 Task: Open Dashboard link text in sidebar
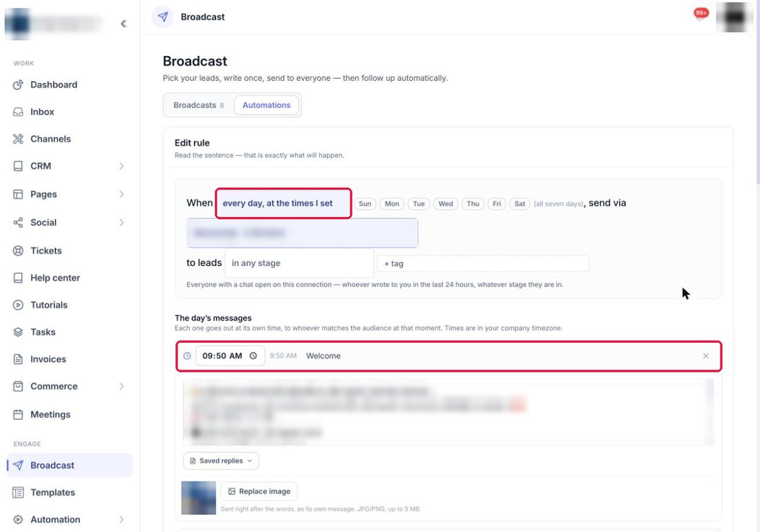(54, 85)
